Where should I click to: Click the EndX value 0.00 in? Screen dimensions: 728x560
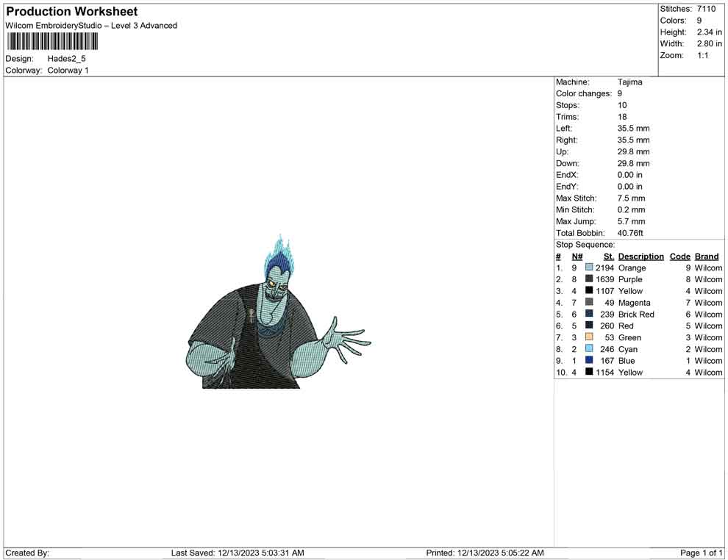pyautogui.click(x=630, y=175)
